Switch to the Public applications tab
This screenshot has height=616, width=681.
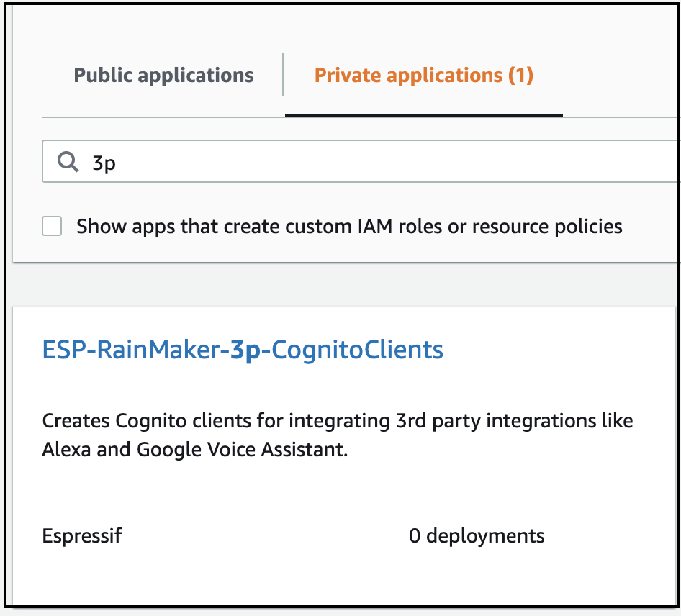(x=163, y=76)
